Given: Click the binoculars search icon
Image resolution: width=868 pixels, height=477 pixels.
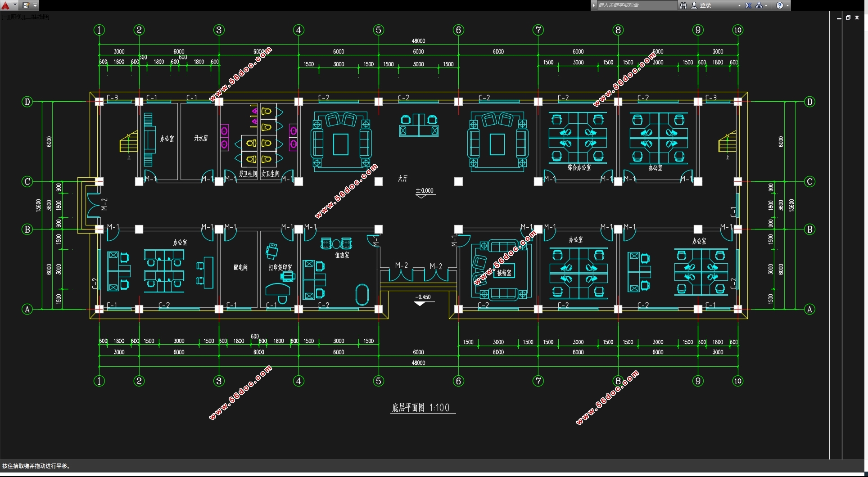Looking at the screenshot, I should click(683, 5).
